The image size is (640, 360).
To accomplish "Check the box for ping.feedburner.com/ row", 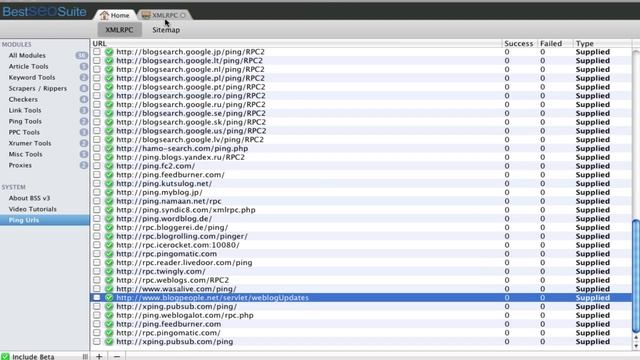I will coord(97,175).
